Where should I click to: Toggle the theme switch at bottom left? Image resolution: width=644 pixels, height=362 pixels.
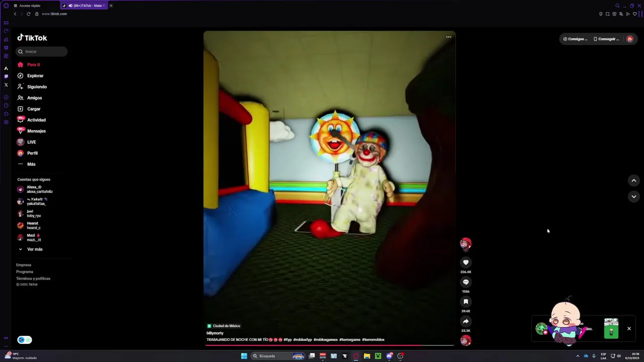coord(25,340)
